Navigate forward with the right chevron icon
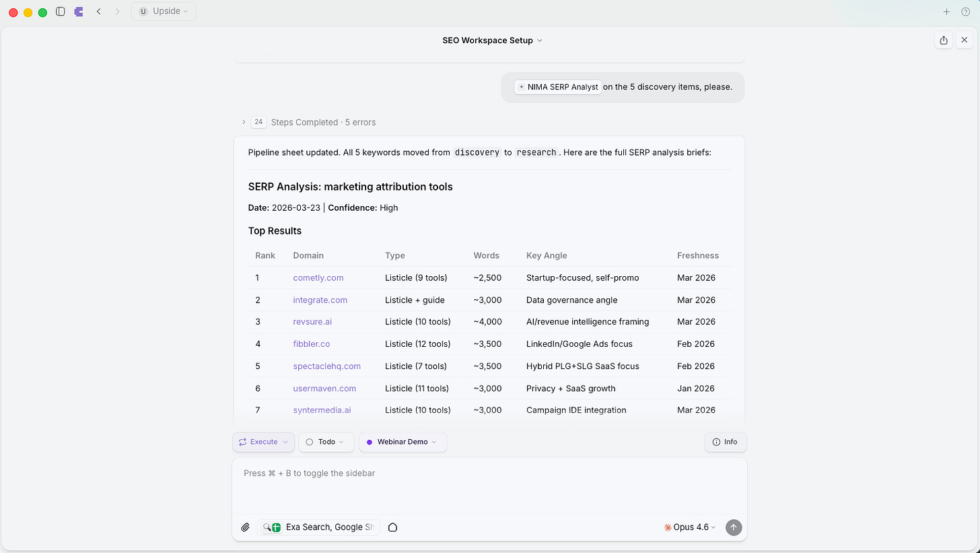980x553 pixels. pos(116,11)
